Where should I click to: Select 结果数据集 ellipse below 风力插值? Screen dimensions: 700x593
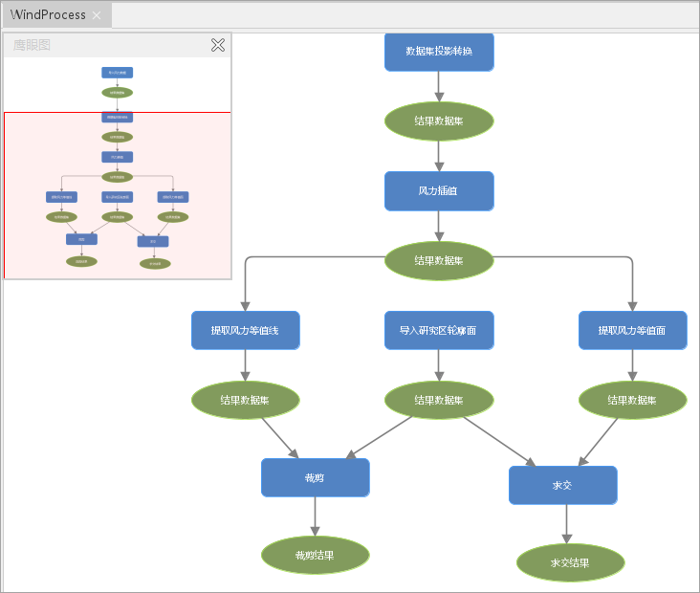pos(439,260)
